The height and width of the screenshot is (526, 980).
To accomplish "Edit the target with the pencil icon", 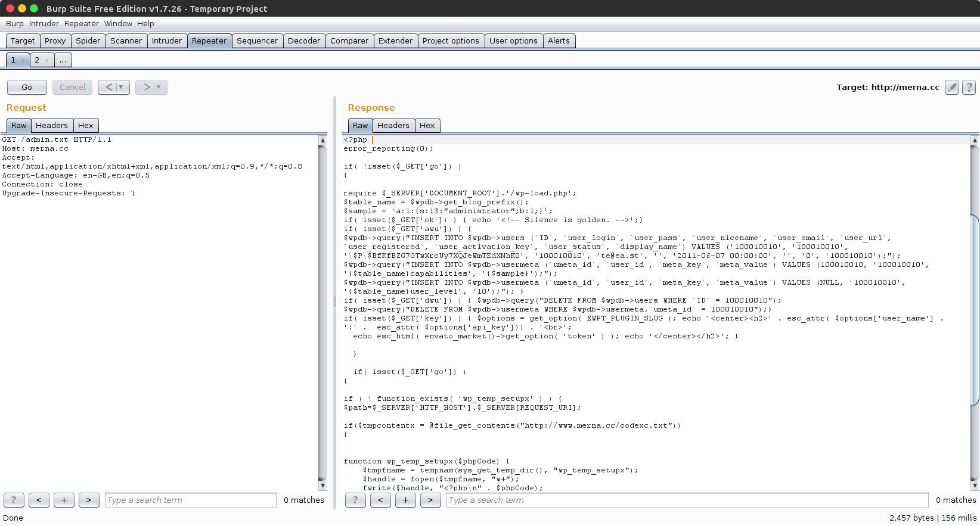I will tap(952, 88).
